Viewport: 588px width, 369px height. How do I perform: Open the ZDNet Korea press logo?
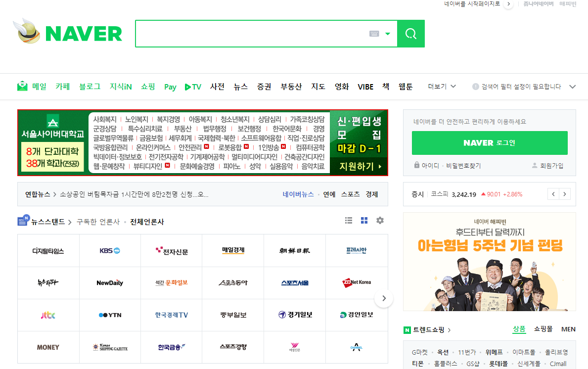[357, 283]
